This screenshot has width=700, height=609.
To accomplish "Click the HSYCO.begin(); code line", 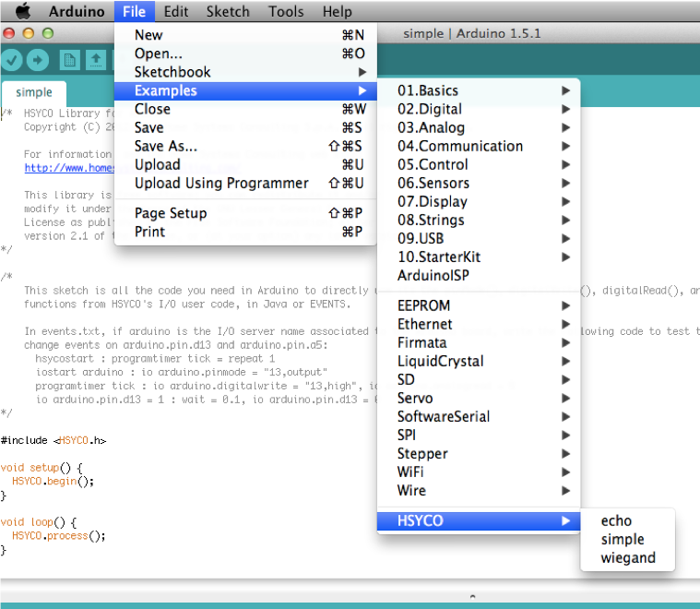I will click(x=53, y=482).
